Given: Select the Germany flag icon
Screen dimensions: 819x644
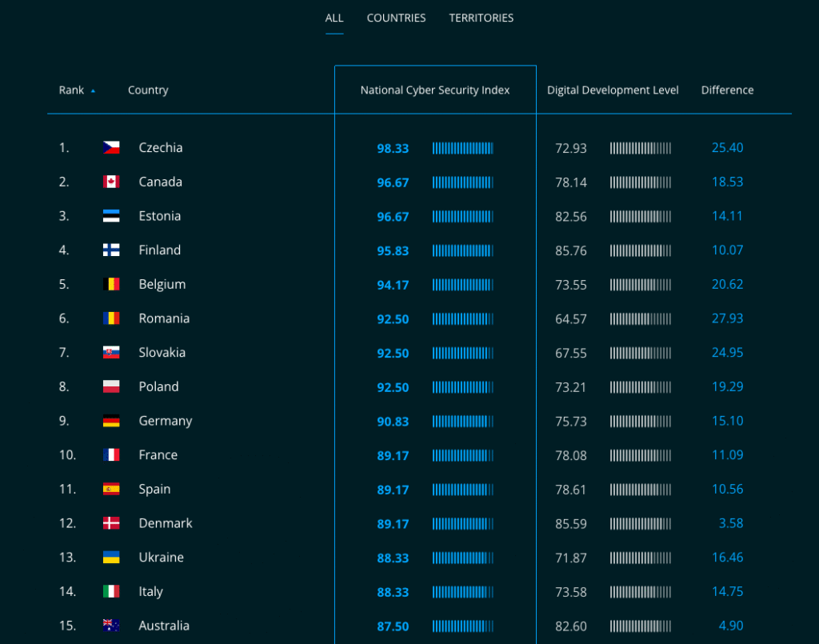Looking at the screenshot, I should click(x=111, y=421).
